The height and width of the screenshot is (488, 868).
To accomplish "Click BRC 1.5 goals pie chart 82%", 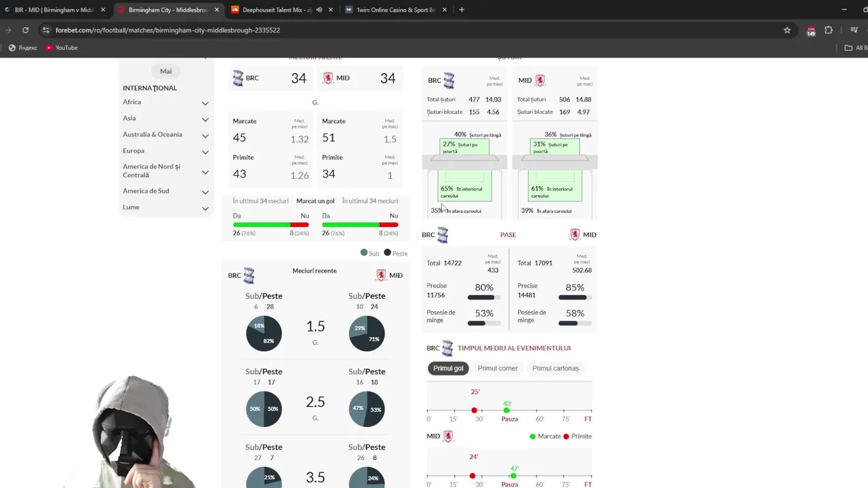I will click(x=264, y=333).
